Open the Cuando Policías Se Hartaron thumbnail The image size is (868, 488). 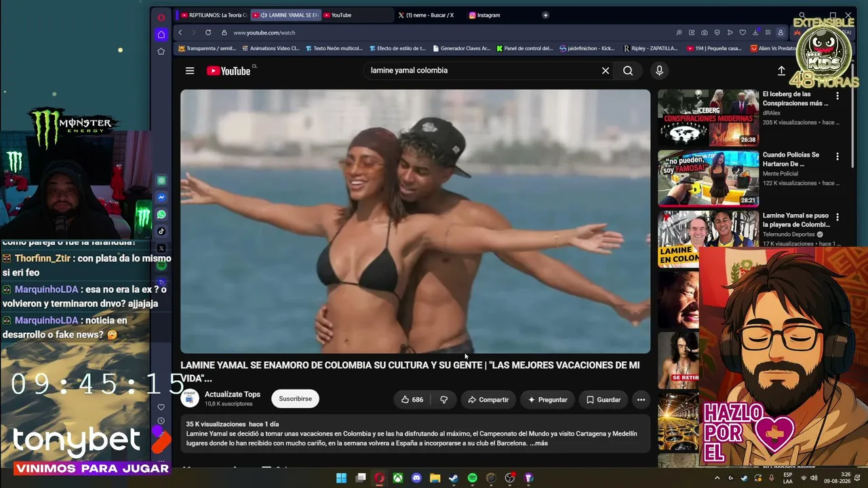(x=708, y=178)
